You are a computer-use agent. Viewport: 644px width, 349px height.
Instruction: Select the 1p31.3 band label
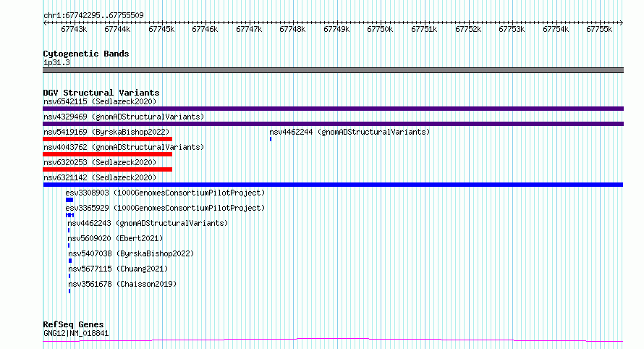click(56, 63)
